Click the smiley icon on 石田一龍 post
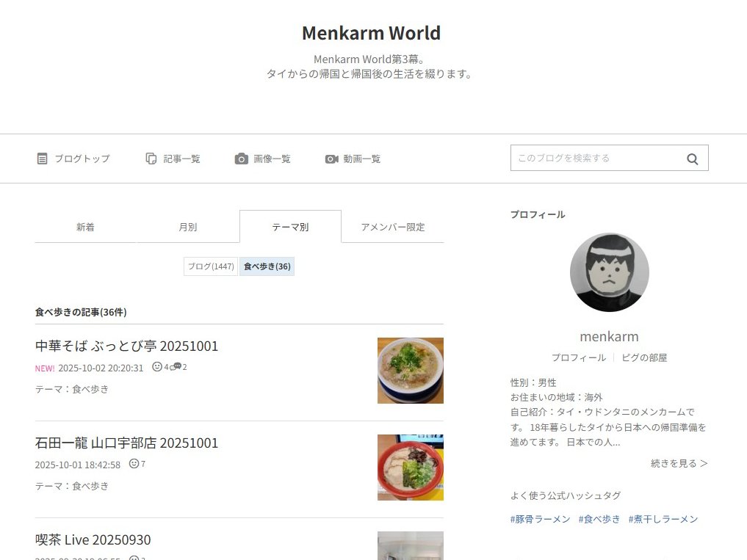This screenshot has width=747, height=560. (134, 463)
